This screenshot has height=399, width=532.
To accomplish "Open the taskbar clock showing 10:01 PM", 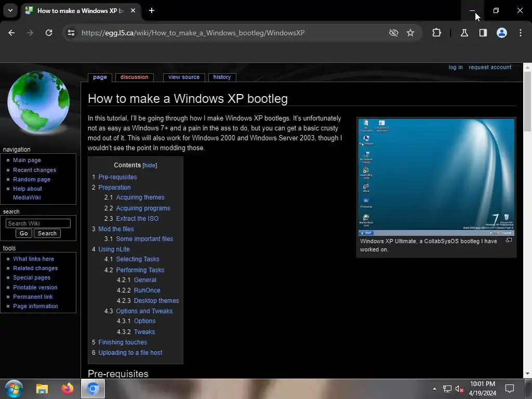I will pos(483,389).
